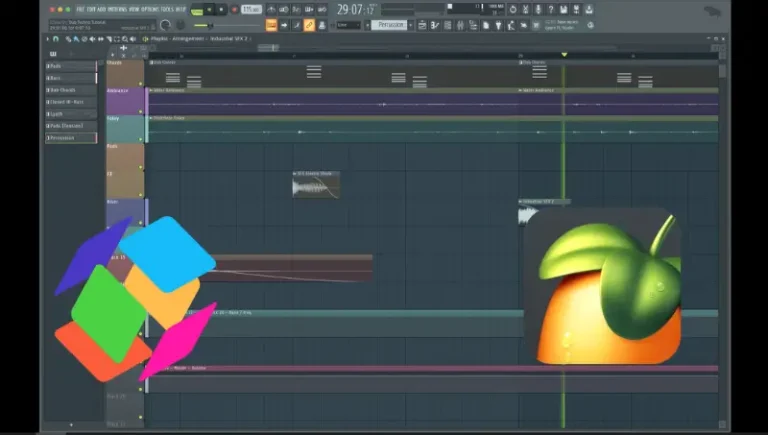This screenshot has height=435, width=768.
Task: Click the 29:07 time display
Action: pos(356,9)
